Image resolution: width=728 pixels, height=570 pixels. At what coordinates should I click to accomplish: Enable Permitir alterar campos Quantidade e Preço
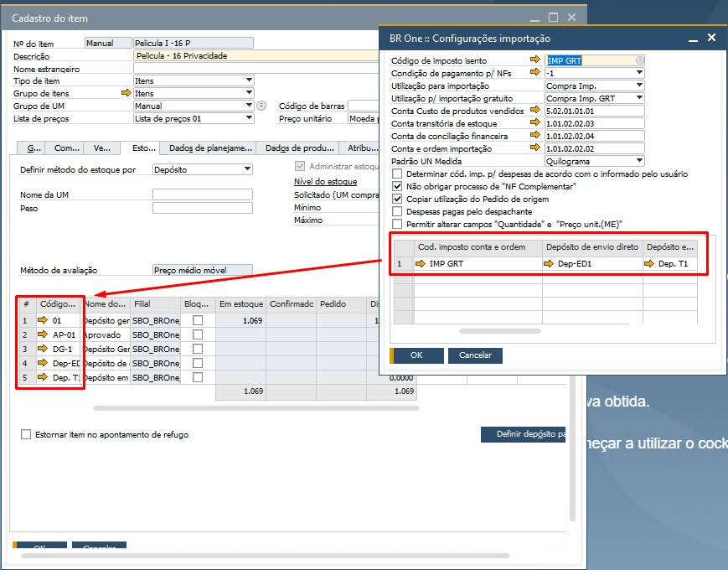397,224
